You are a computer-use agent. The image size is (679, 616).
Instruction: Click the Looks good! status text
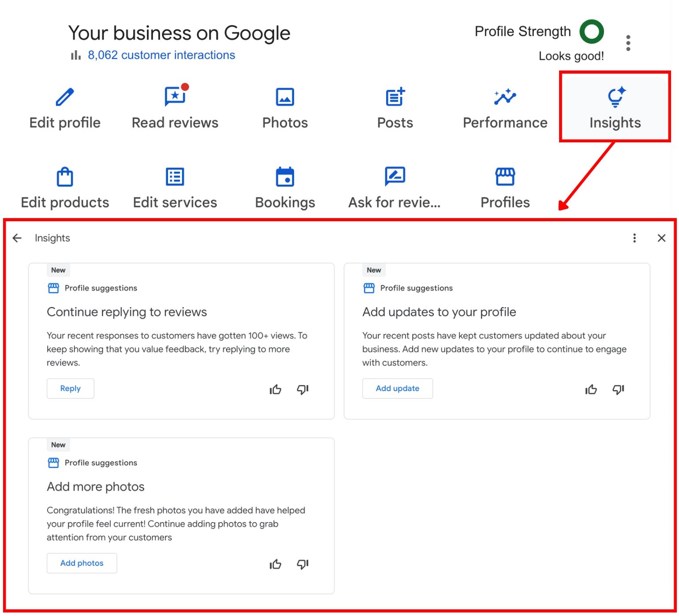pos(571,56)
